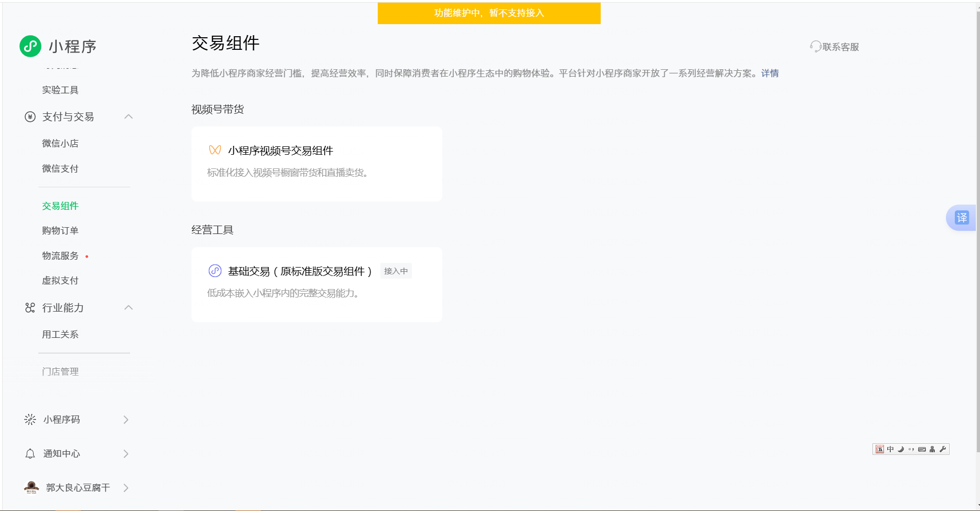The image size is (980, 511).
Task: Click the yen icon beside 支付与交易
Action: (30, 116)
